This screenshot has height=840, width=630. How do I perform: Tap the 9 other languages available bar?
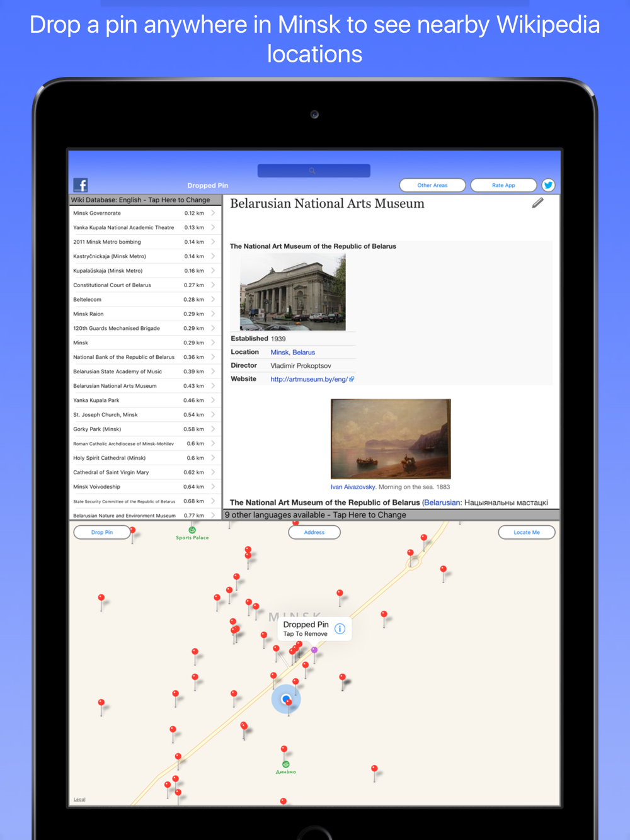[x=391, y=515]
